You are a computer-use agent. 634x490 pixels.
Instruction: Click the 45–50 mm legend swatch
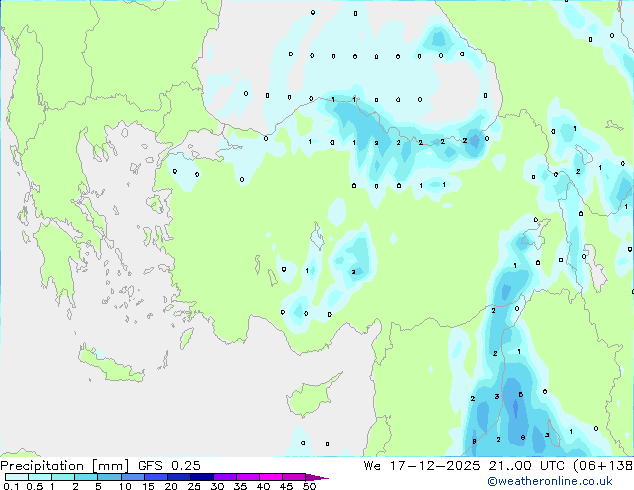click(294, 477)
